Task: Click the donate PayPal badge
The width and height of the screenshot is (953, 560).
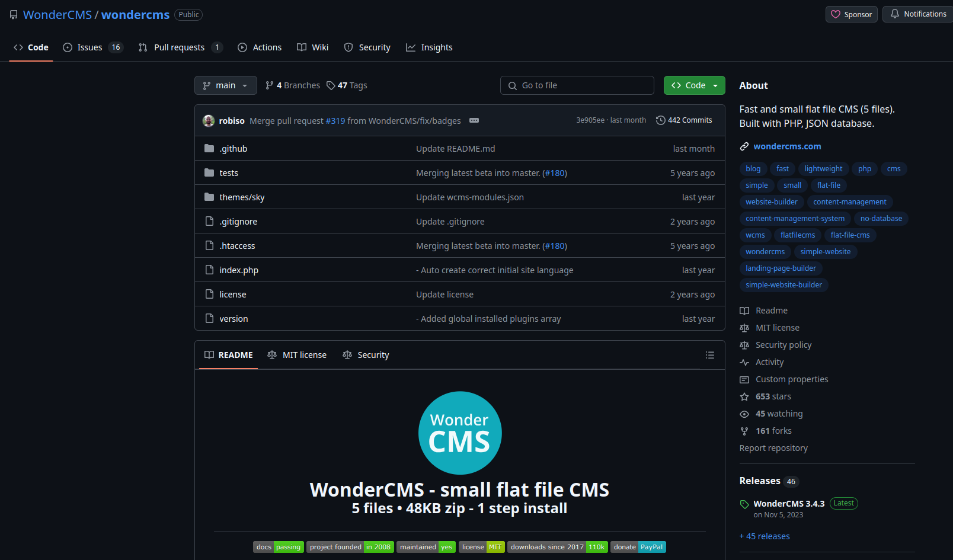Action: (638, 547)
